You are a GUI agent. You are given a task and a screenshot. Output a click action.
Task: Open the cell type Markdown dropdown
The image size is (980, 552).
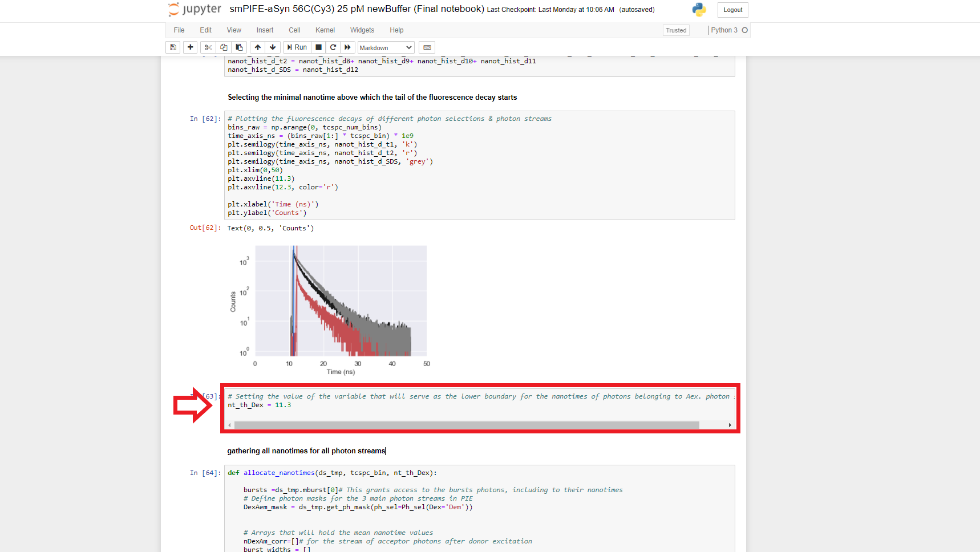386,48
